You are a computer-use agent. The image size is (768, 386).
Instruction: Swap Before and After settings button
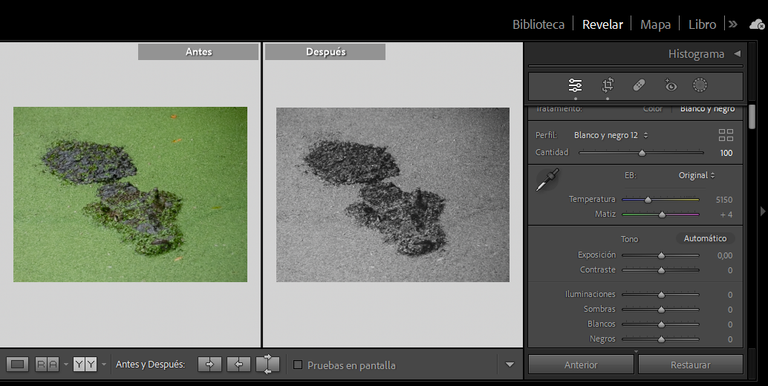coord(267,364)
